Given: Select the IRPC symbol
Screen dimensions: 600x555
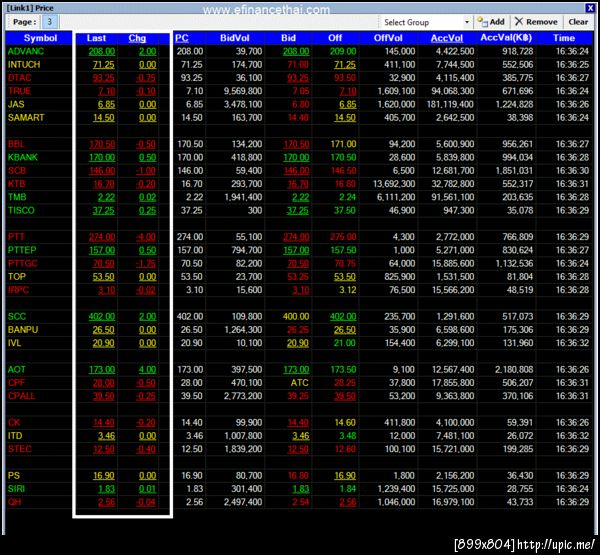Looking at the screenshot, I should (x=18, y=290).
